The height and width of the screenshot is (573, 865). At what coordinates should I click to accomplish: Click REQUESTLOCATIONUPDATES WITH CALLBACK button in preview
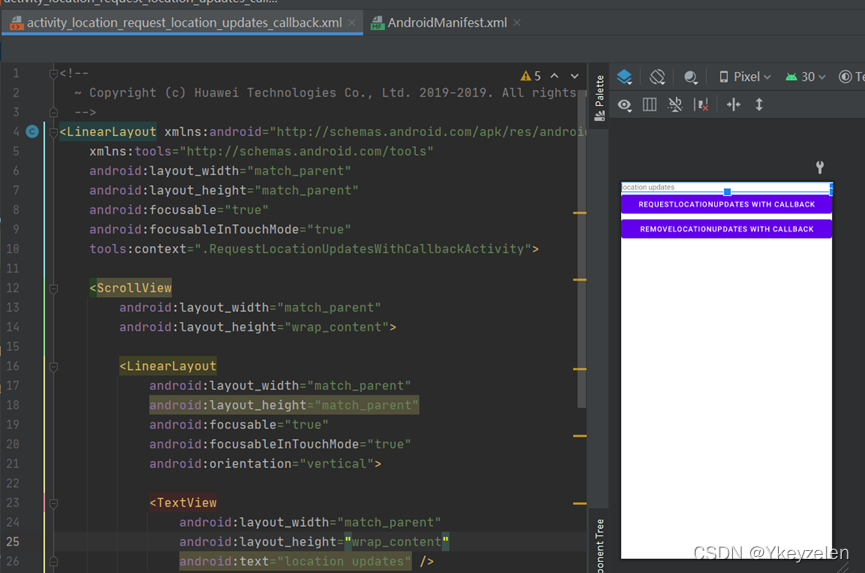click(727, 204)
